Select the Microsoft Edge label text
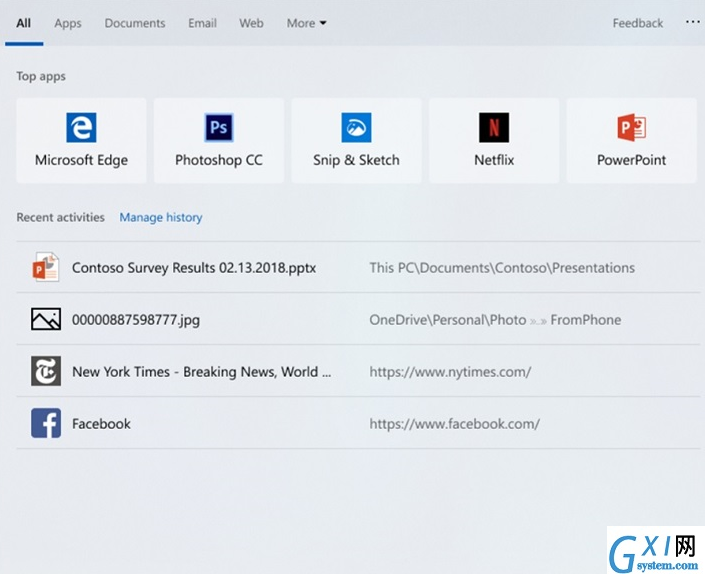Viewport: 705px width, 574px height. 81,160
